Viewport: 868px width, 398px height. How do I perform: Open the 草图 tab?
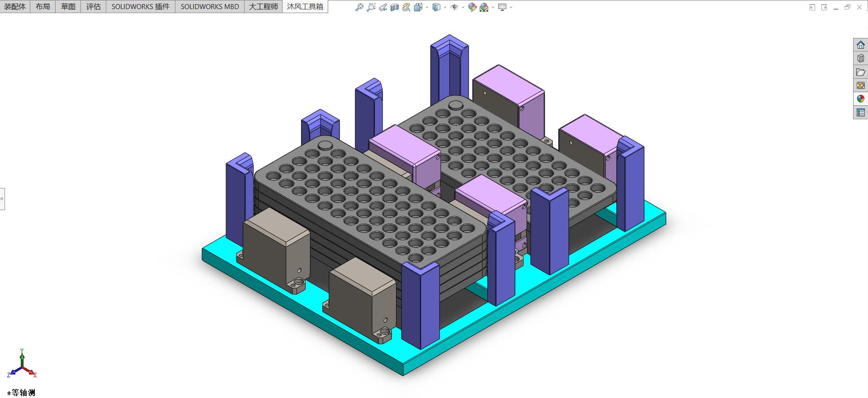pyautogui.click(x=68, y=6)
